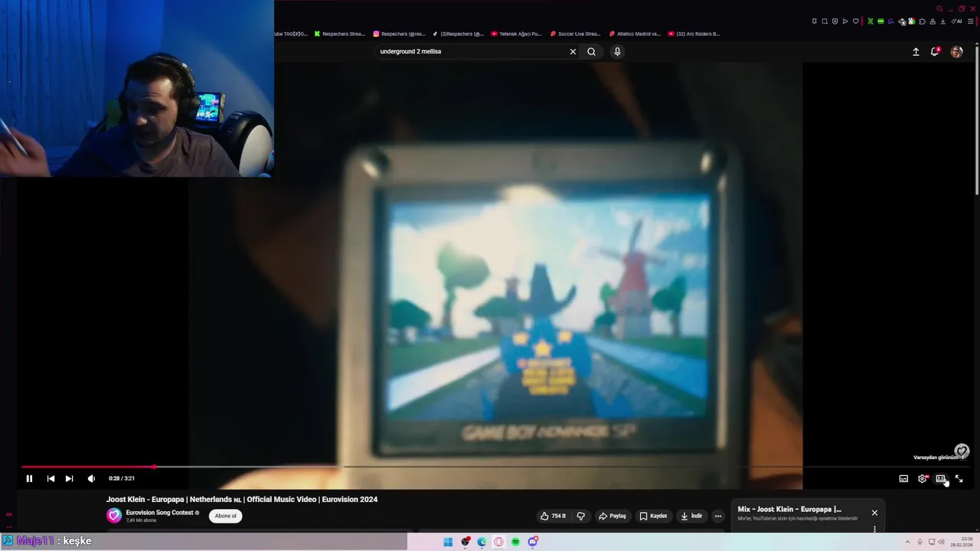The image size is (980, 551).
Task: Switch to the Atletico Madrid vs tab
Action: tap(635, 34)
